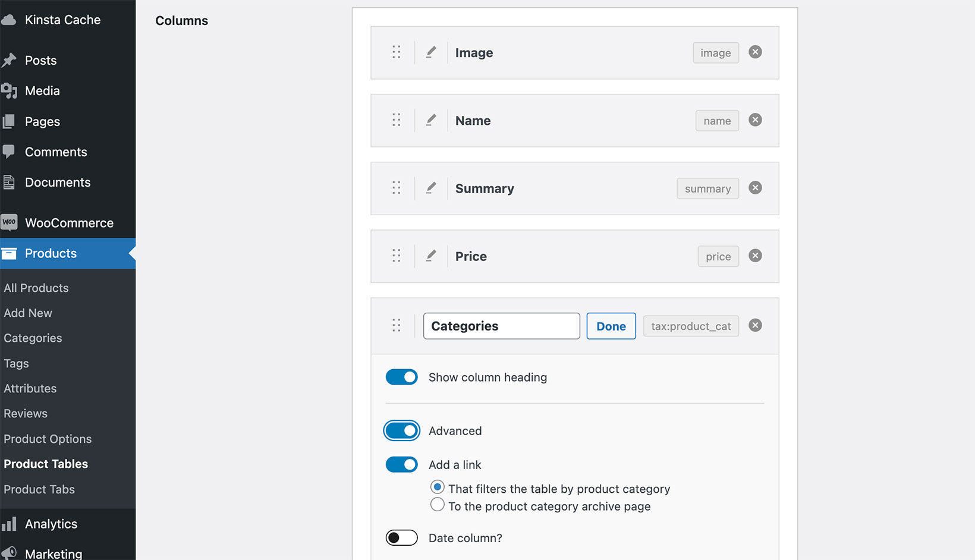Grab the drag handle of the Price column
Screen dimensions: 975x560
tap(397, 256)
